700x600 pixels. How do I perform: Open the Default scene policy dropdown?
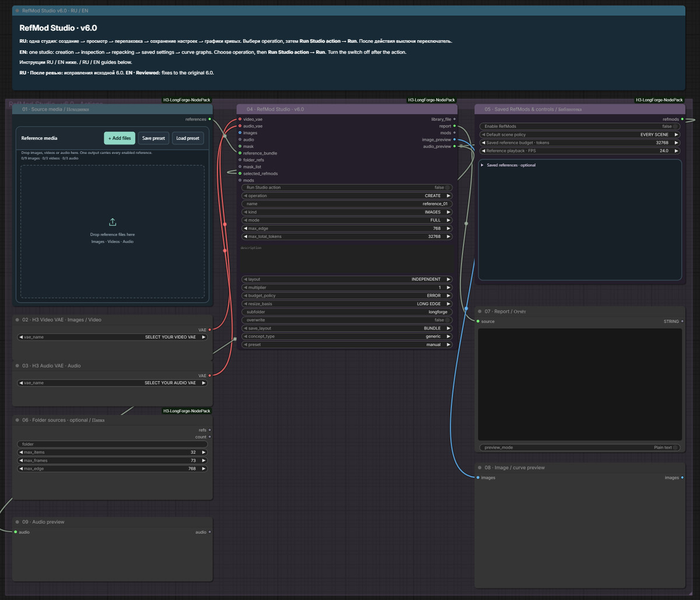tap(580, 134)
